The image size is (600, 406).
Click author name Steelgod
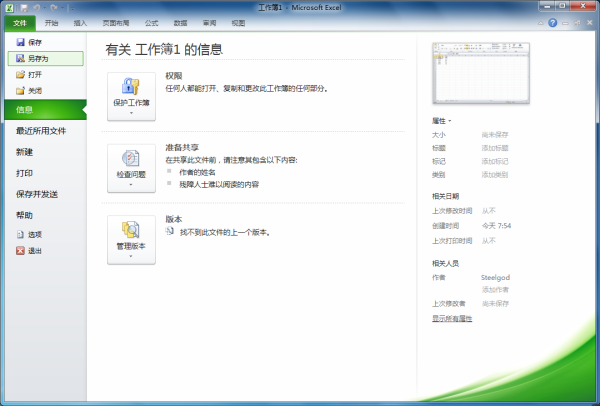tap(496, 277)
